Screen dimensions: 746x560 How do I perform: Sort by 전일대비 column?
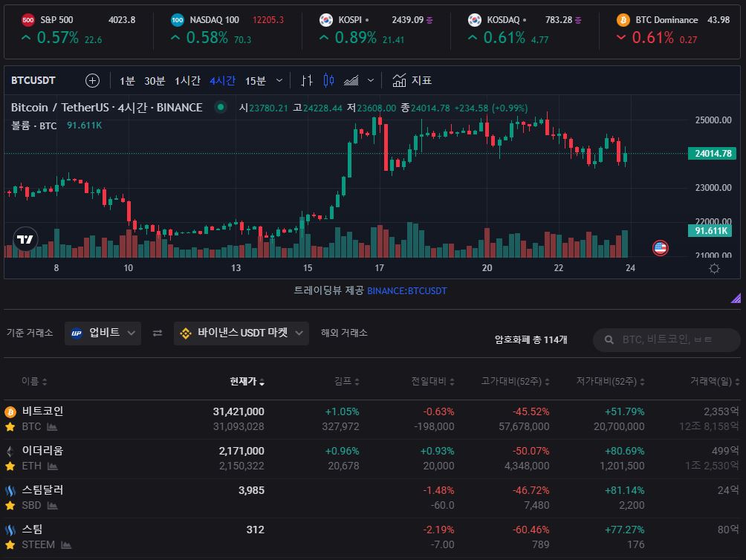tap(433, 381)
